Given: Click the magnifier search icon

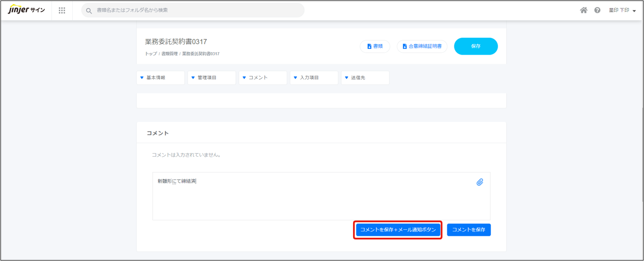Looking at the screenshot, I should (x=89, y=11).
